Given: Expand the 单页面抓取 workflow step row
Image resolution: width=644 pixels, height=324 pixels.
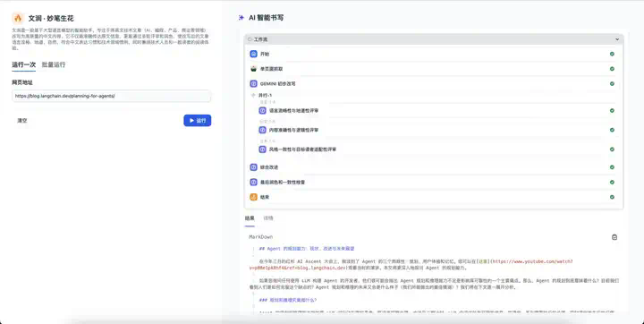Looking at the screenshot, I should (x=433, y=69).
